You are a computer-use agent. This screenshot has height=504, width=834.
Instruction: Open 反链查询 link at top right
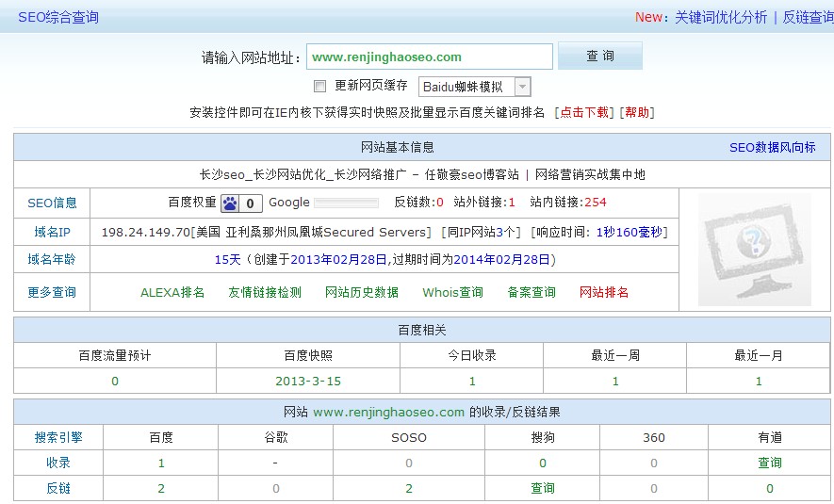click(808, 17)
